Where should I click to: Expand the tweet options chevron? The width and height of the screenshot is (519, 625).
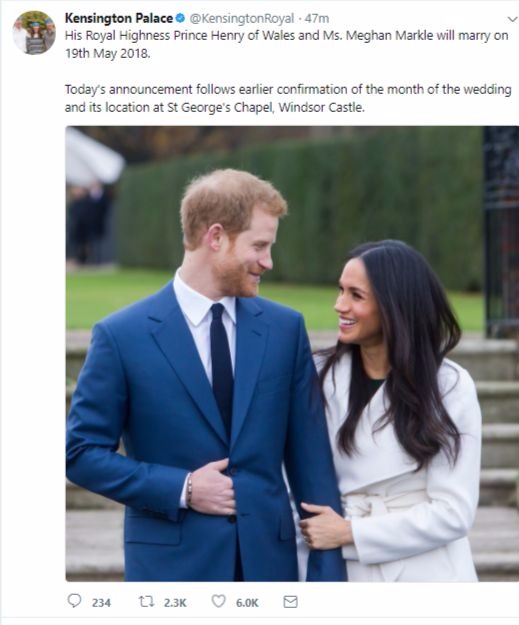tap(512, 19)
